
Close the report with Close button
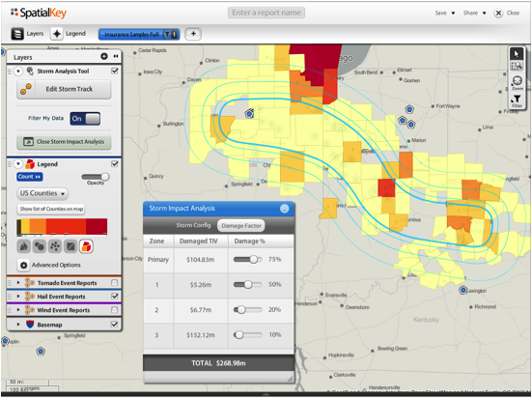click(507, 13)
